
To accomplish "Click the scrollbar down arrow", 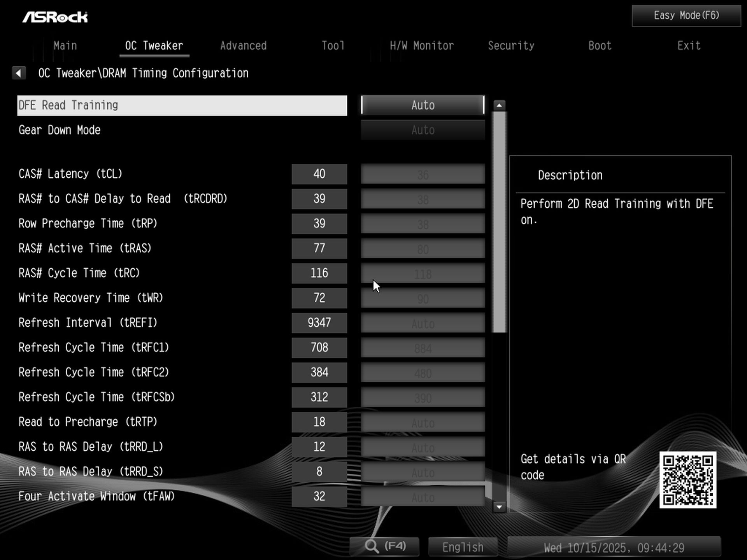I will [499, 507].
